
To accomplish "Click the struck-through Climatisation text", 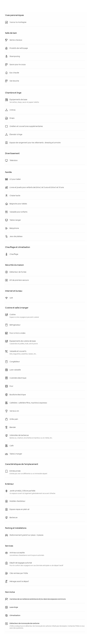I will tap(15, 615).
